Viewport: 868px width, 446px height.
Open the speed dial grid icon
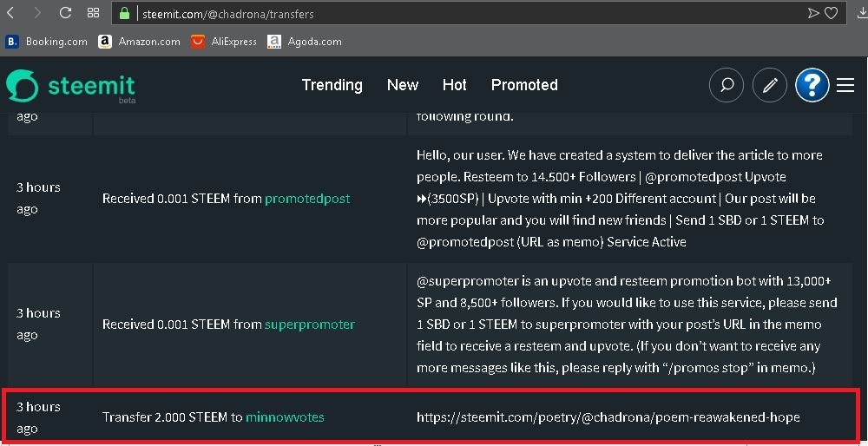point(94,13)
